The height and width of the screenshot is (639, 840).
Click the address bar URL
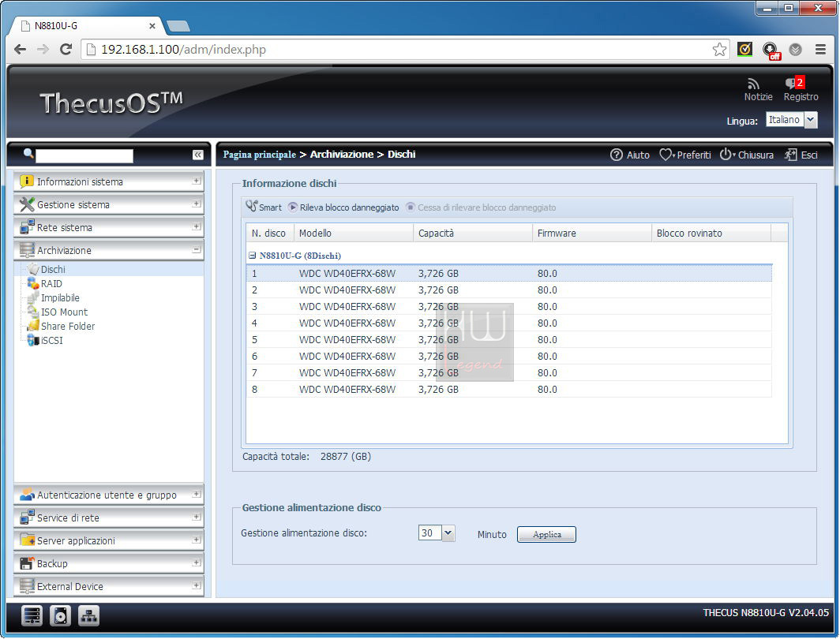pos(183,49)
